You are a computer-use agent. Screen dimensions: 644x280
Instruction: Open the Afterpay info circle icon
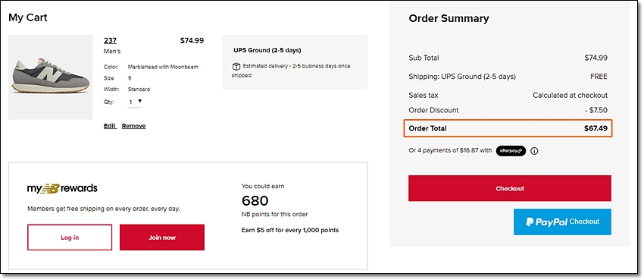pos(534,151)
